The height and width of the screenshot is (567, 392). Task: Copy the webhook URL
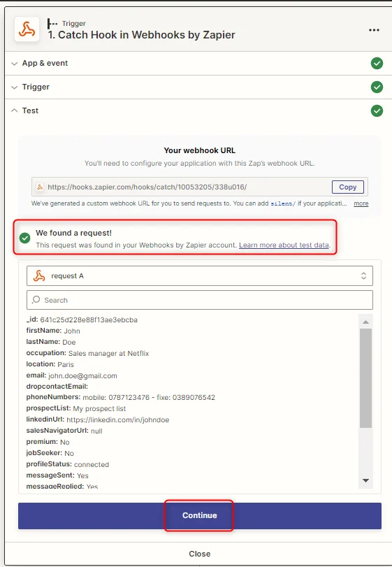[x=347, y=187]
